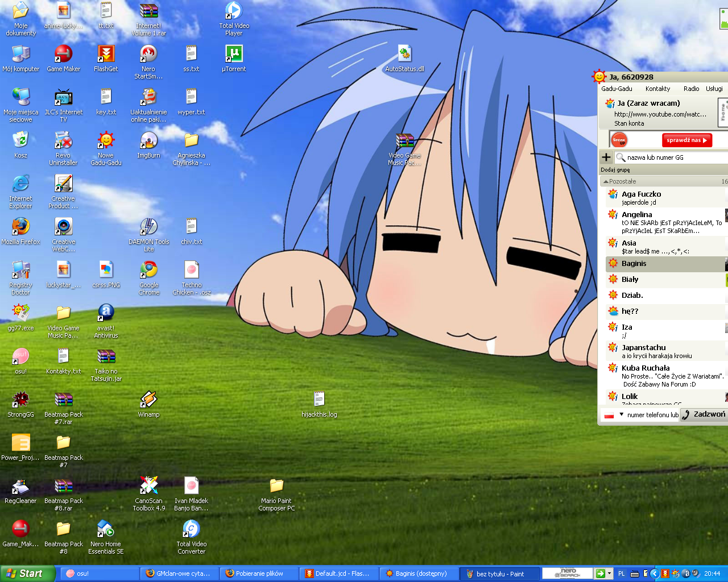Open the Kontakty menu

pos(657,89)
